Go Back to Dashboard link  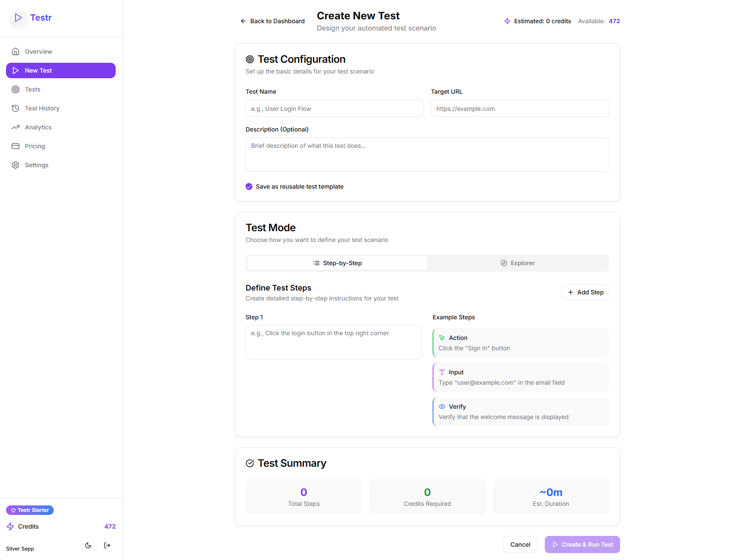pyautogui.click(x=272, y=21)
